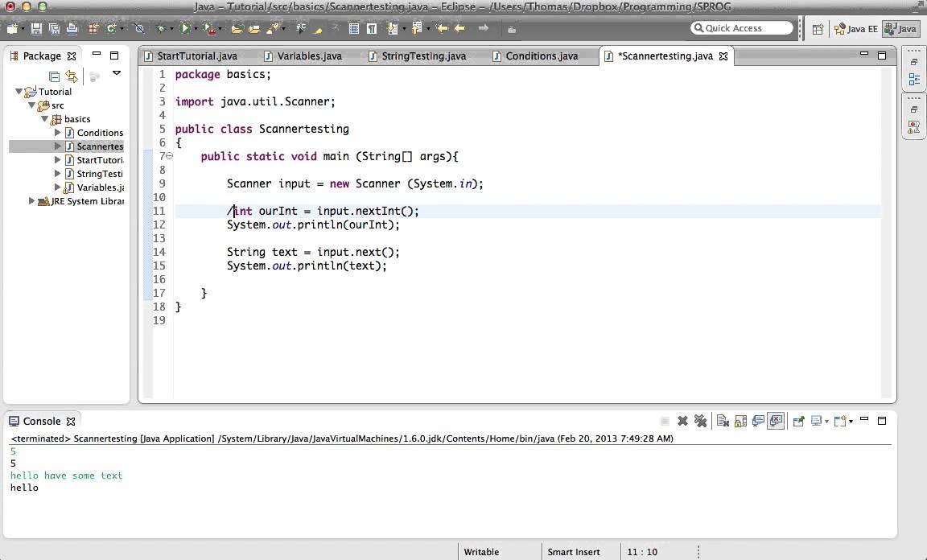The height and width of the screenshot is (560, 927).
Task: Toggle Show Whitespace Characters pilcrow icon
Action: coord(371,28)
